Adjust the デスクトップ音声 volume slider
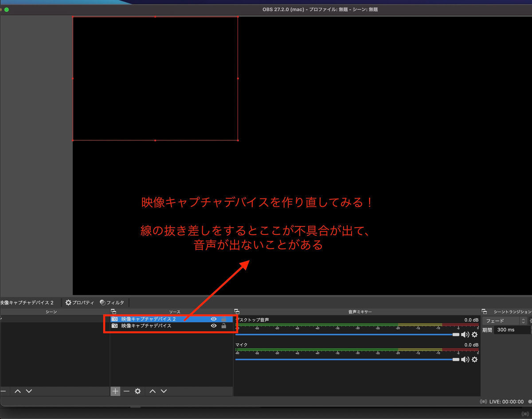 [348, 334]
